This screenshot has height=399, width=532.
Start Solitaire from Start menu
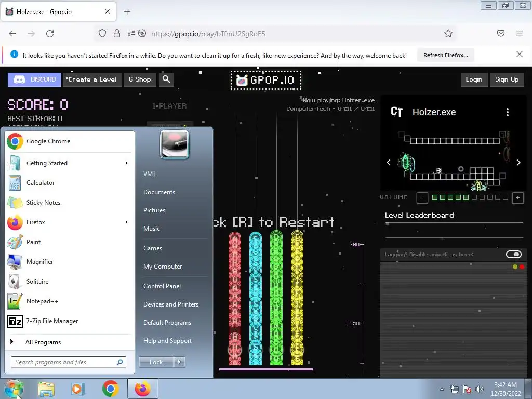(70, 281)
